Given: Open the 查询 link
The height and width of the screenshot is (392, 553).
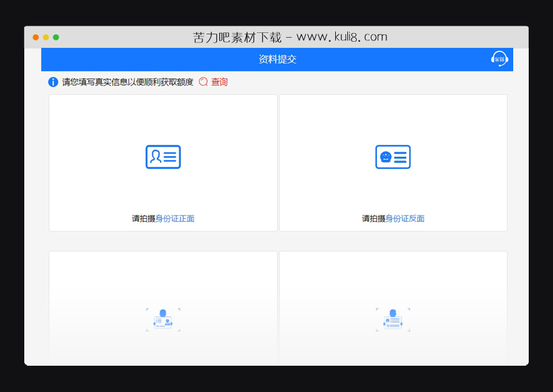Looking at the screenshot, I should tap(219, 81).
